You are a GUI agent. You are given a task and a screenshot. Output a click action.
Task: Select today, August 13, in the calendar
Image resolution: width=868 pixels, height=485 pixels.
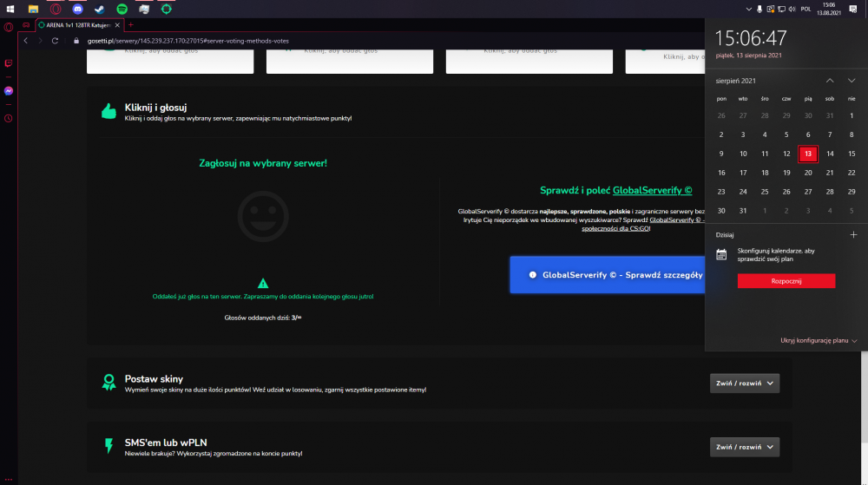(x=807, y=154)
